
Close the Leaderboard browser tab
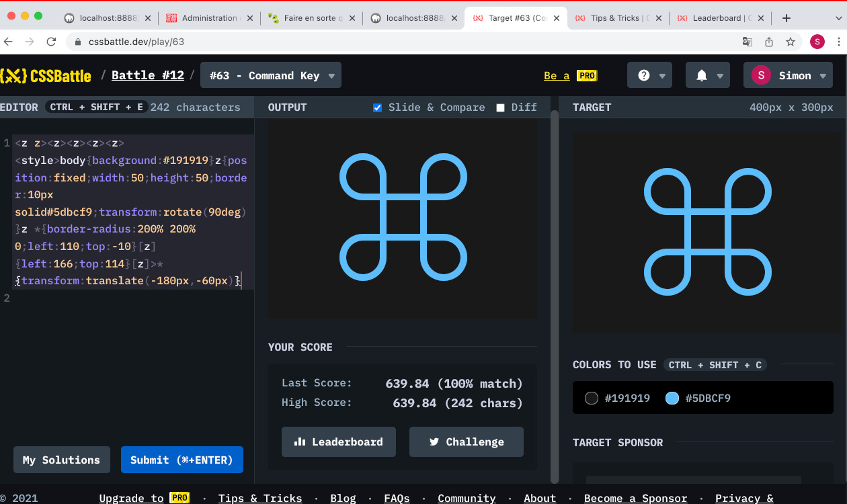click(760, 18)
